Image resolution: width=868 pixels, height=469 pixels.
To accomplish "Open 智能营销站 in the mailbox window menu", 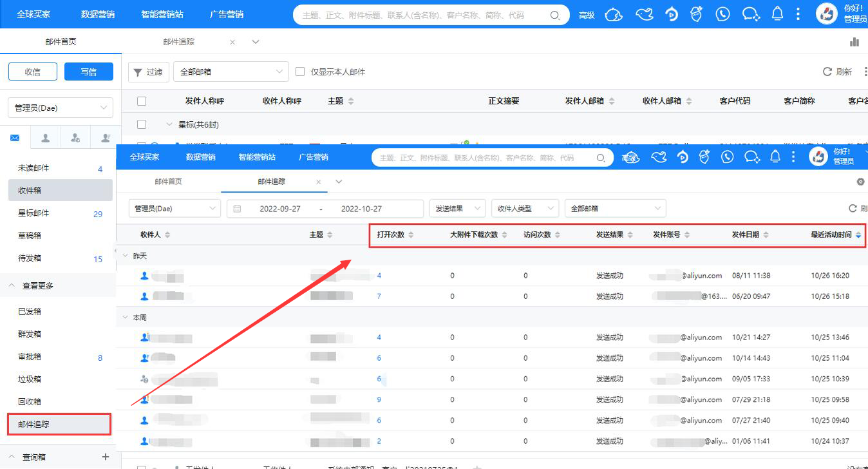I will tap(162, 14).
